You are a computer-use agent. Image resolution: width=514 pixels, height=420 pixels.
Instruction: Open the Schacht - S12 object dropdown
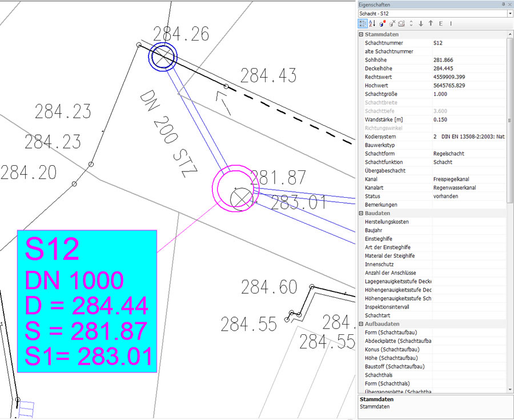[x=510, y=14]
